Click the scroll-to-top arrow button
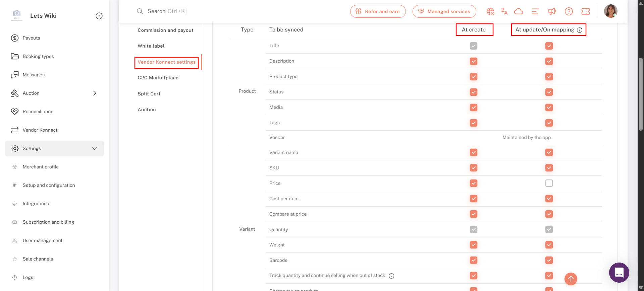644x291 pixels. coord(571,279)
